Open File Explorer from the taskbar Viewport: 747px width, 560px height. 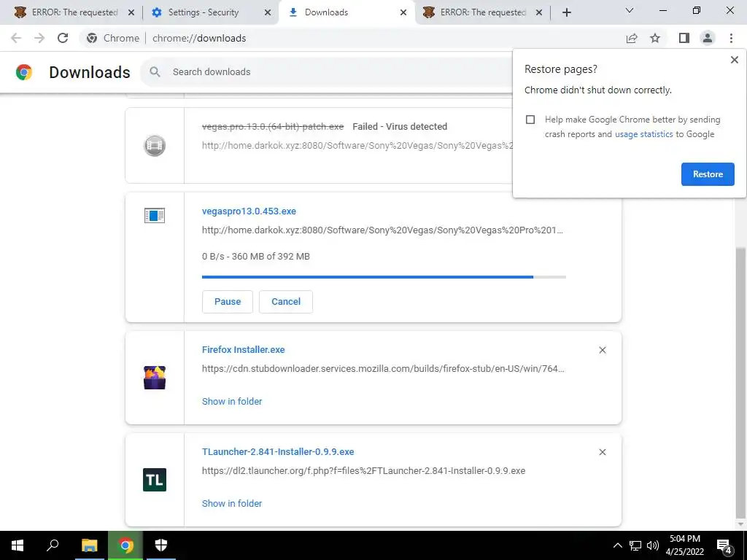coord(89,545)
